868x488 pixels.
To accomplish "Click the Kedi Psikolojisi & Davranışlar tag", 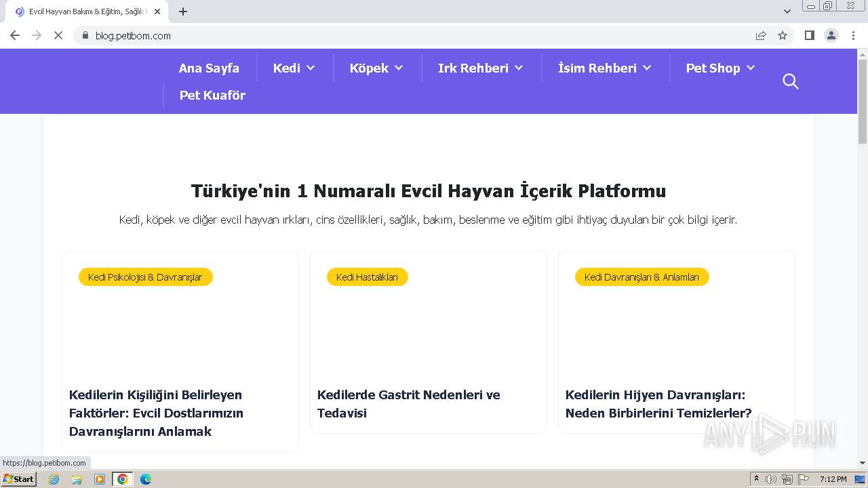I will (145, 277).
